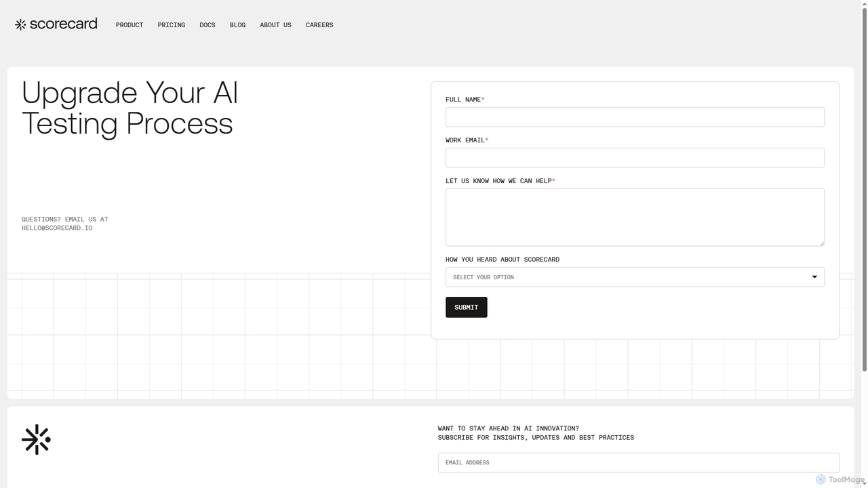The width and height of the screenshot is (868, 488).
Task: Click the Scorecard logo in header
Action: coord(56,24)
